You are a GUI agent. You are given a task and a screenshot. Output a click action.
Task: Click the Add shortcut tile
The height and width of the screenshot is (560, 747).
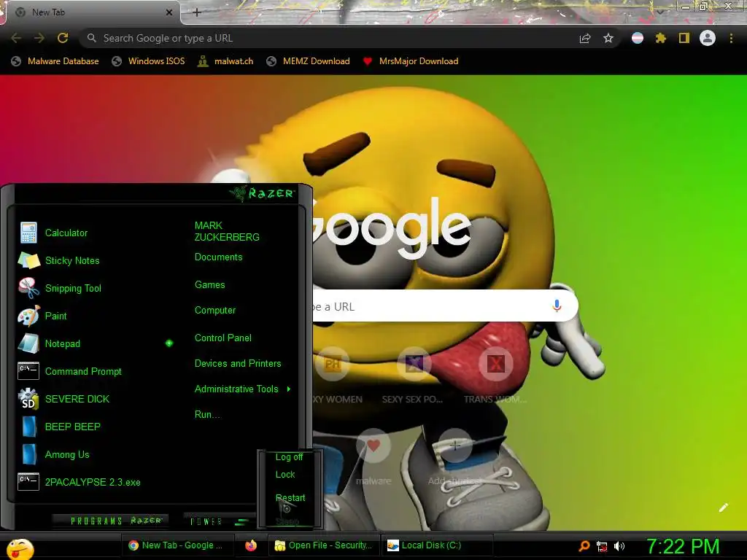coord(455,457)
